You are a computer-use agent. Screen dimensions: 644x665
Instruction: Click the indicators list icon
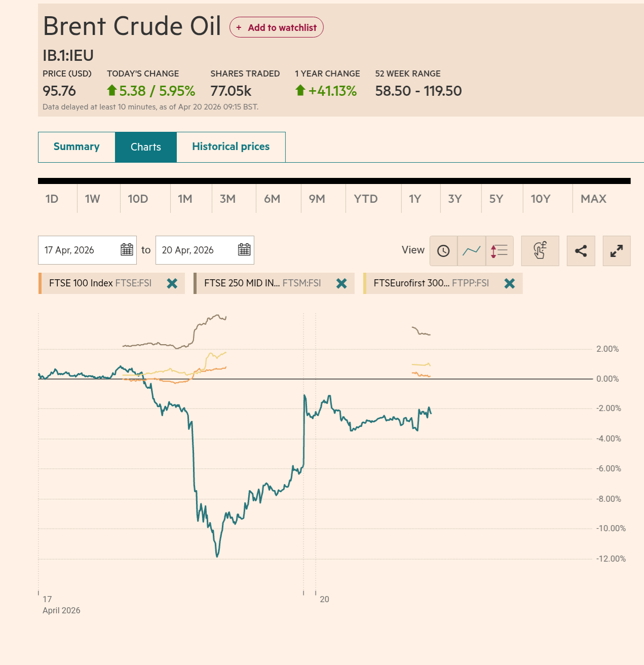(499, 251)
